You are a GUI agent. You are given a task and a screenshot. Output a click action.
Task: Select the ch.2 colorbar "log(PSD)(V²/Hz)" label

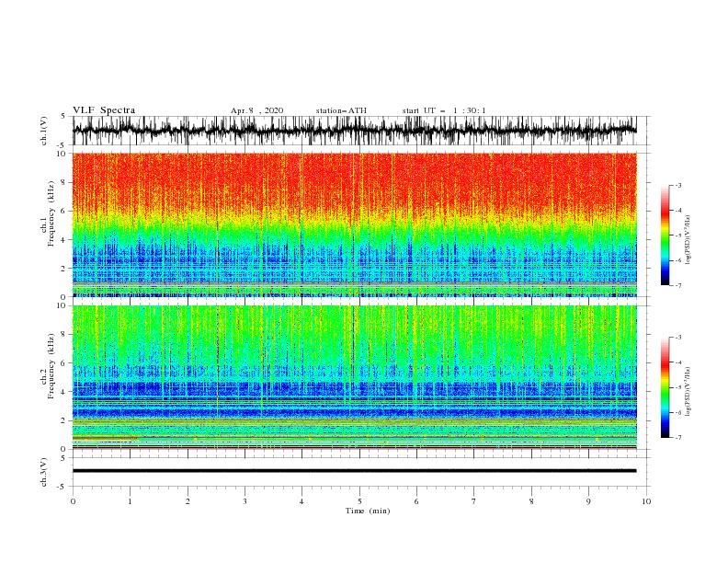[x=688, y=392]
